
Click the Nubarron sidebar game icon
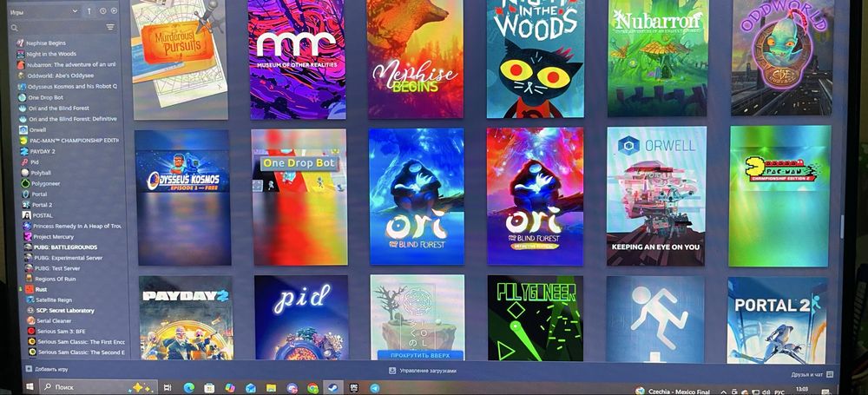coord(21,64)
